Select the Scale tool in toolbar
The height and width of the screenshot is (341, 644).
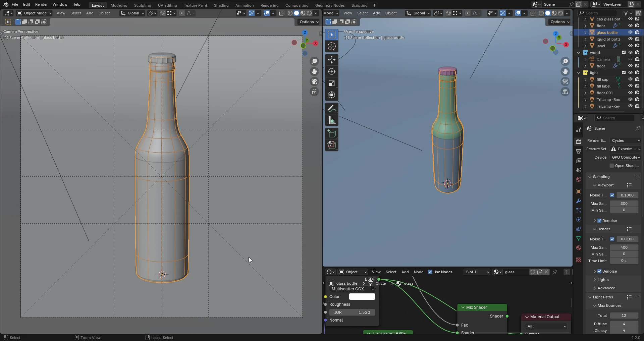(331, 83)
